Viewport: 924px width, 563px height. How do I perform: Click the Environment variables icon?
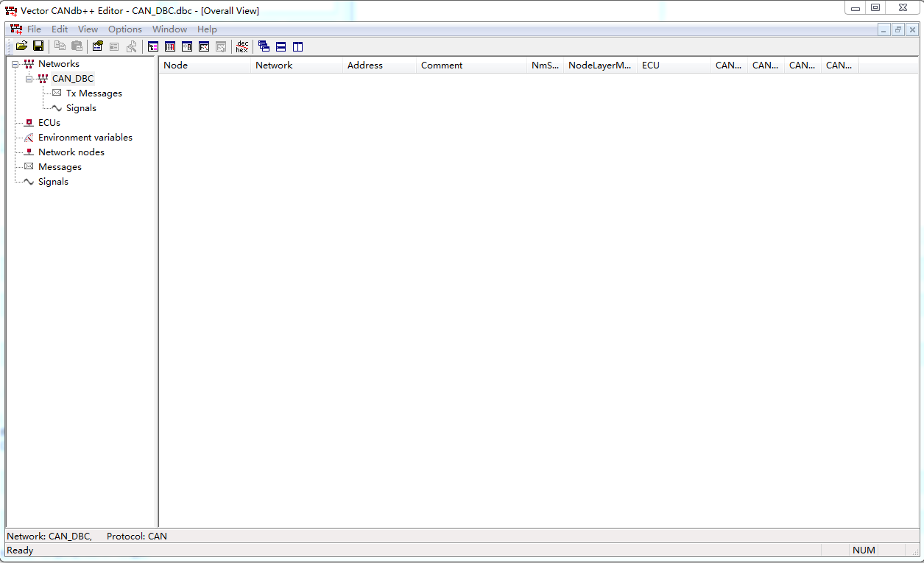click(x=29, y=138)
